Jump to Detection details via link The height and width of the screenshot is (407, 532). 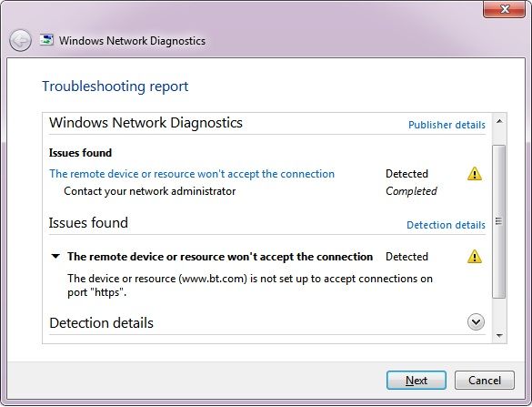click(x=446, y=225)
